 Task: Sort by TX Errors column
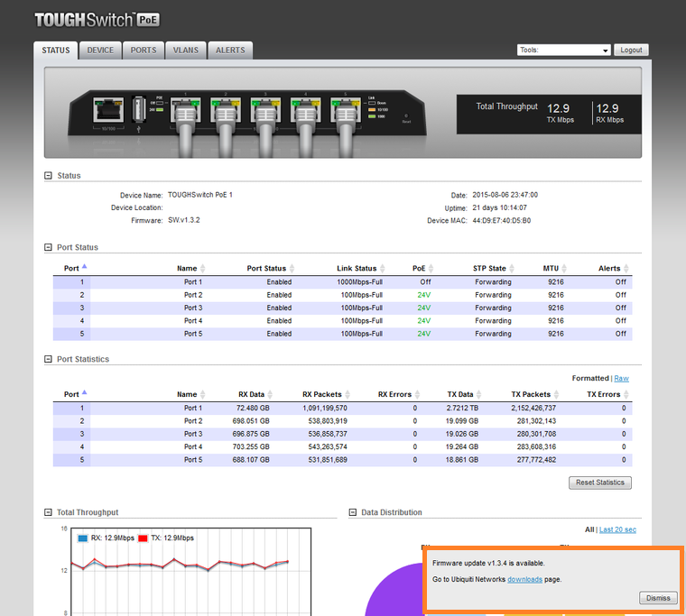coord(607,394)
